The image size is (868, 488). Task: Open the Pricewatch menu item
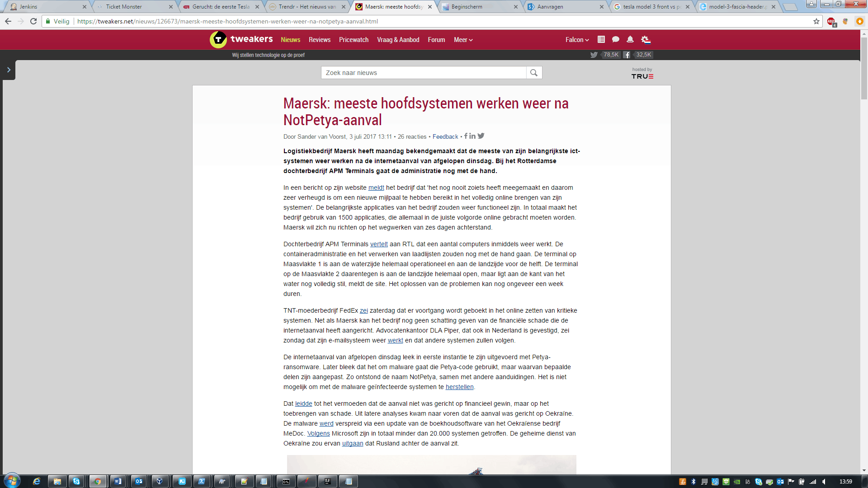(354, 40)
